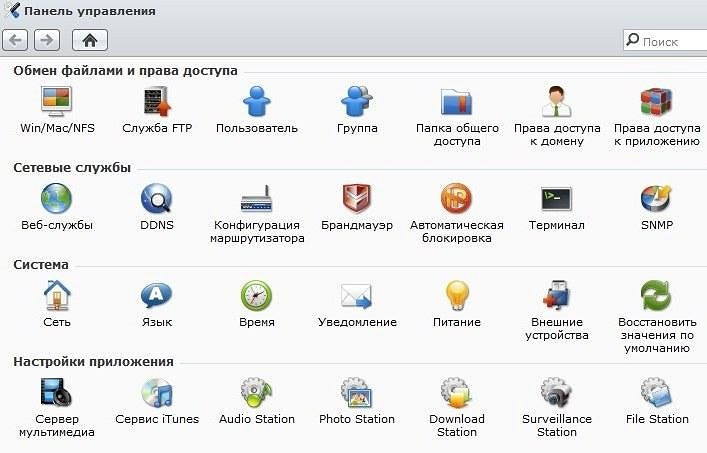Open Служба FTP settings
The height and width of the screenshot is (453, 707).
coord(157,102)
